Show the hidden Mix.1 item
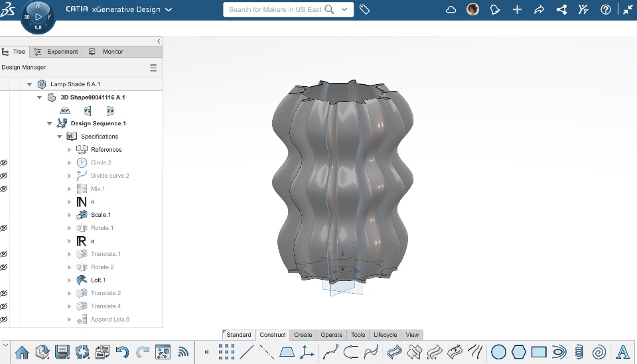 point(4,189)
